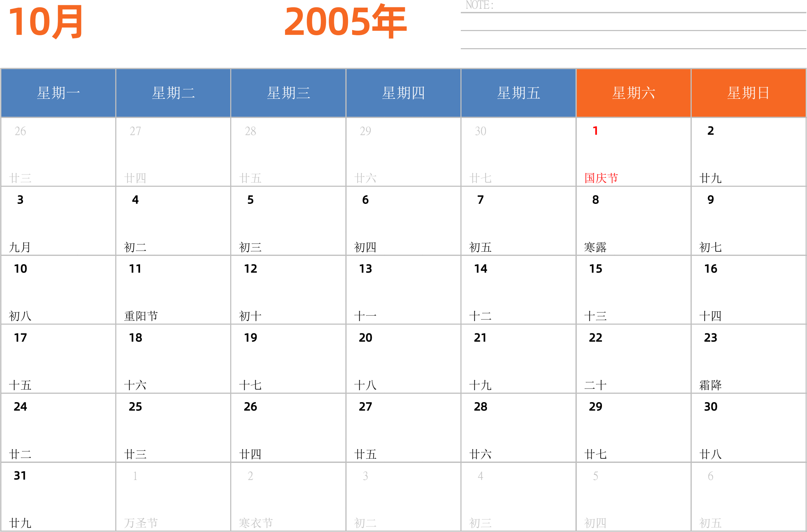Click the date 14
807x532 pixels.
tap(480, 269)
